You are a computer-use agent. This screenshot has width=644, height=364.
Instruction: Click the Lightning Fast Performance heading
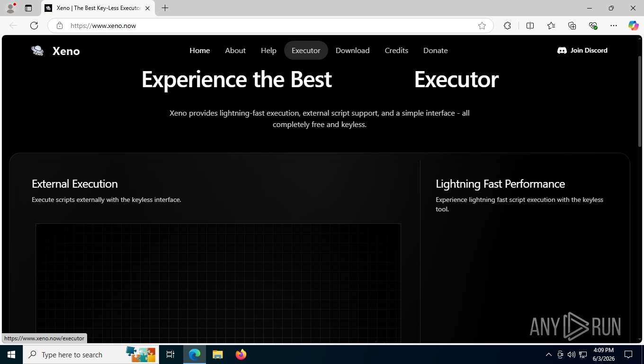(x=501, y=184)
